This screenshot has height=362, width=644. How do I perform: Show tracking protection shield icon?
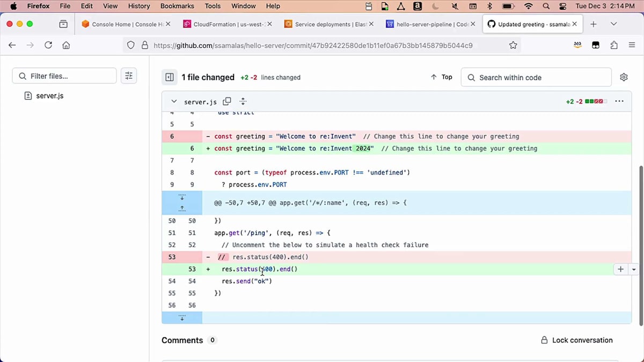point(131,46)
